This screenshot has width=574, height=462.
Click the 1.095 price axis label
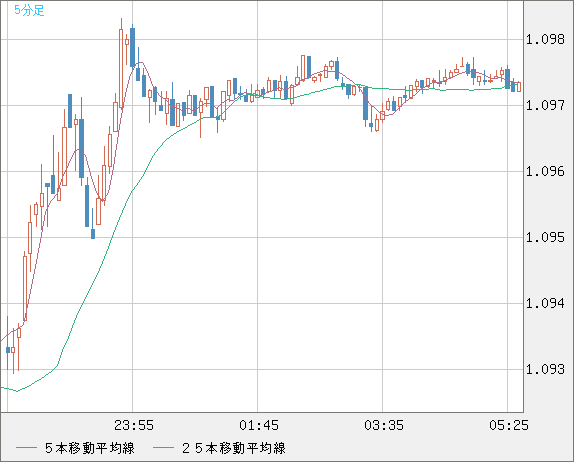pos(545,237)
